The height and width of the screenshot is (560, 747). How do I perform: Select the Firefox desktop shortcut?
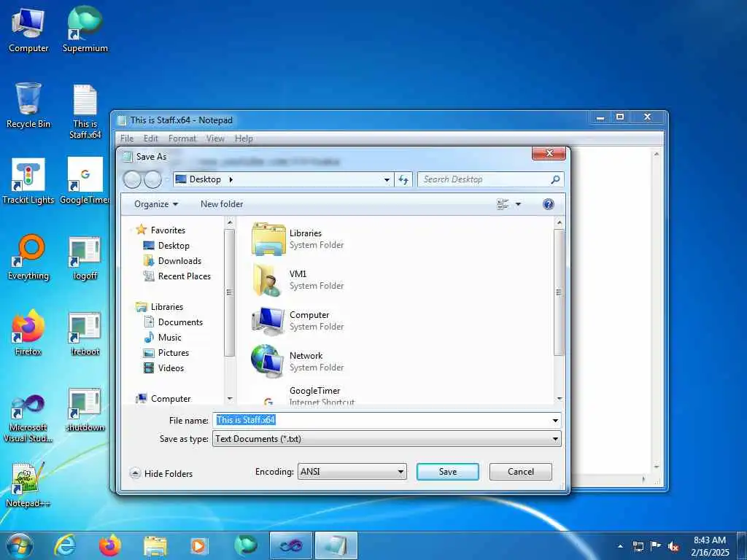tap(28, 332)
